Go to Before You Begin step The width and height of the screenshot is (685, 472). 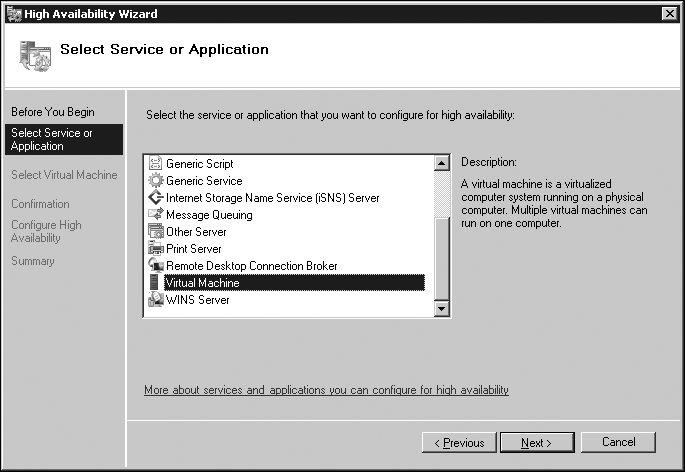point(53,112)
